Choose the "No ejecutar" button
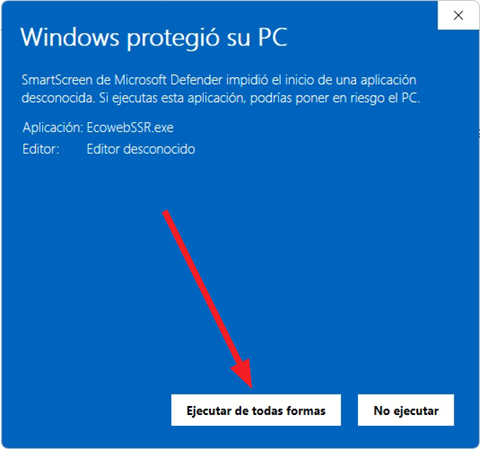The width and height of the screenshot is (480, 450). (x=406, y=410)
